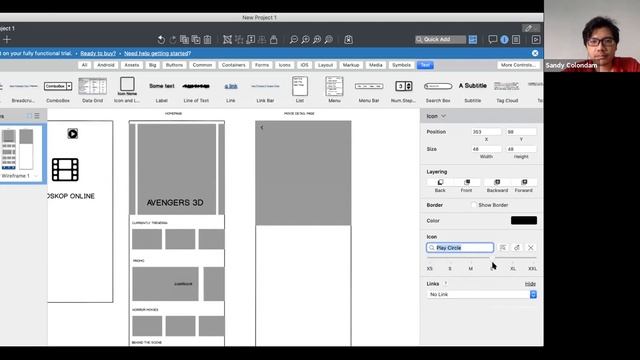640x360 pixels.
Task: Add the Label Some text control
Action: point(162,90)
